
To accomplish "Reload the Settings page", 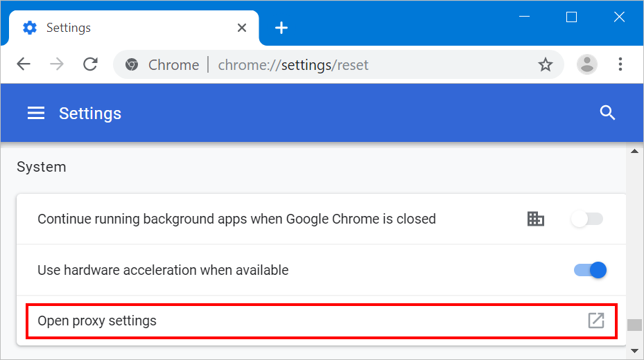I will pyautogui.click(x=90, y=64).
